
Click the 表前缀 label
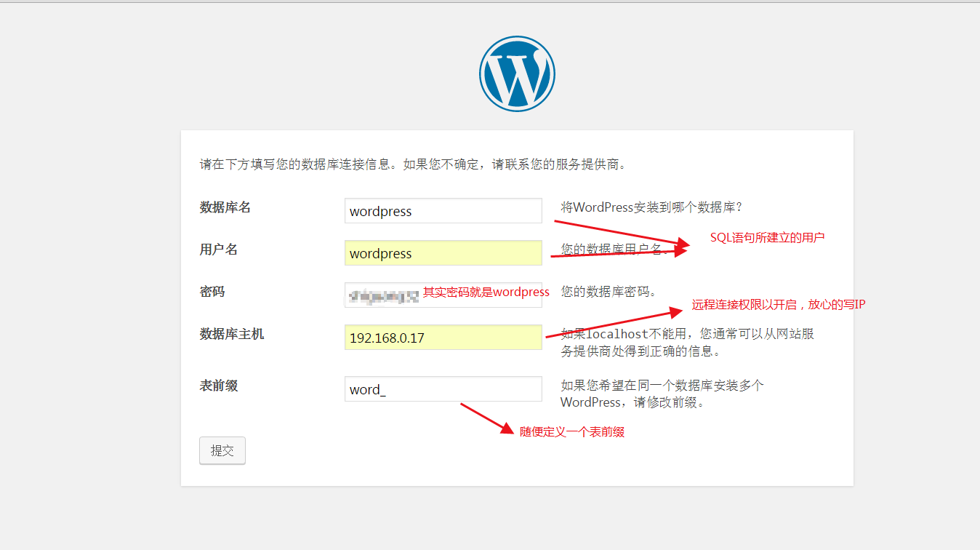point(219,386)
